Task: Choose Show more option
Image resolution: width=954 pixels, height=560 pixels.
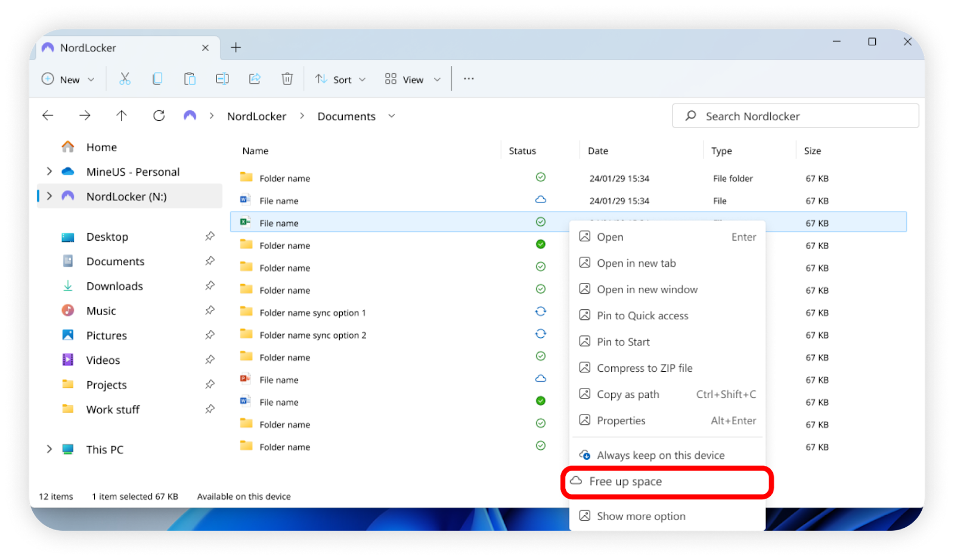Action: (x=667, y=516)
